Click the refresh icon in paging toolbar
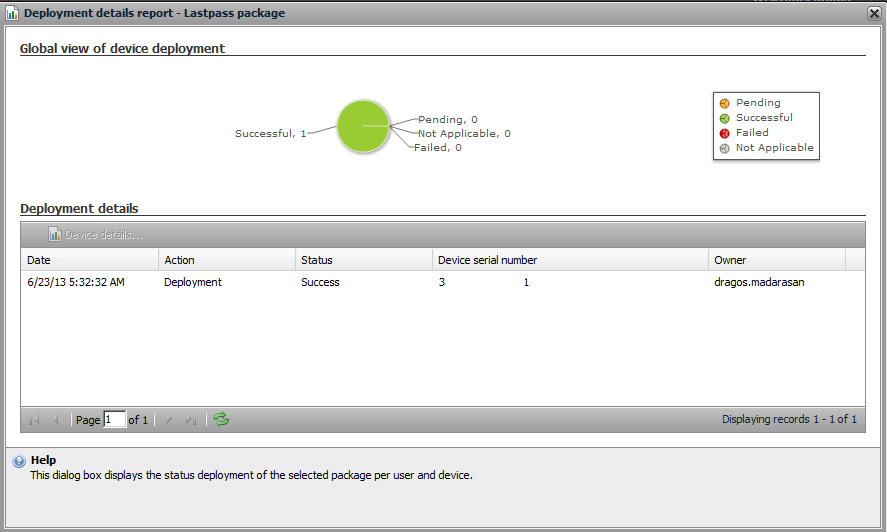Screen dimensions: 887x532 [x=221, y=419]
